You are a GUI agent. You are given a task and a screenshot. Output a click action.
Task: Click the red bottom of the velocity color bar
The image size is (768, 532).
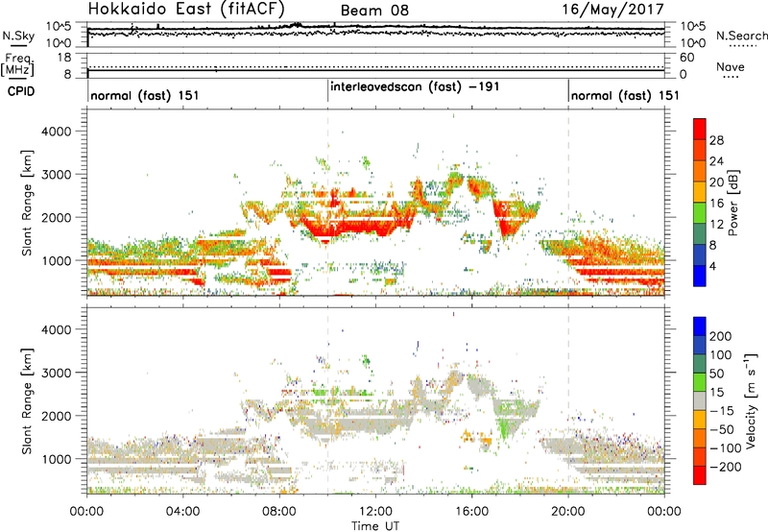click(700, 475)
